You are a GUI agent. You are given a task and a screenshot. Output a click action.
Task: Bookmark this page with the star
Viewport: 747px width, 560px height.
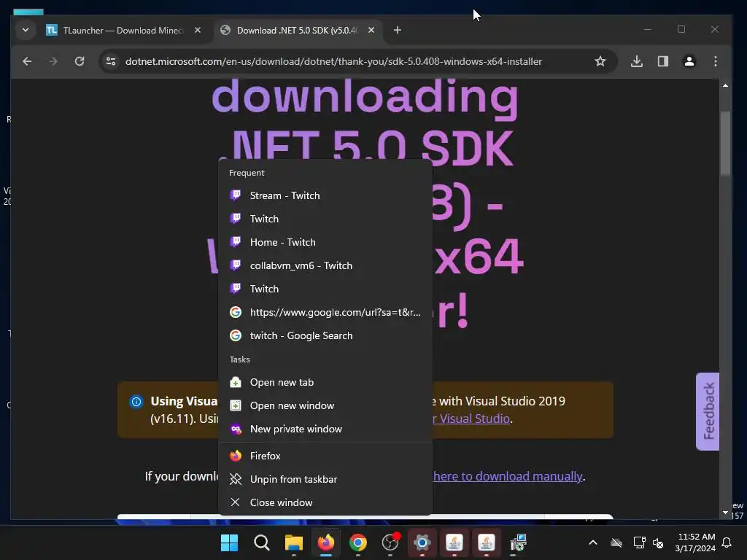pyautogui.click(x=600, y=61)
